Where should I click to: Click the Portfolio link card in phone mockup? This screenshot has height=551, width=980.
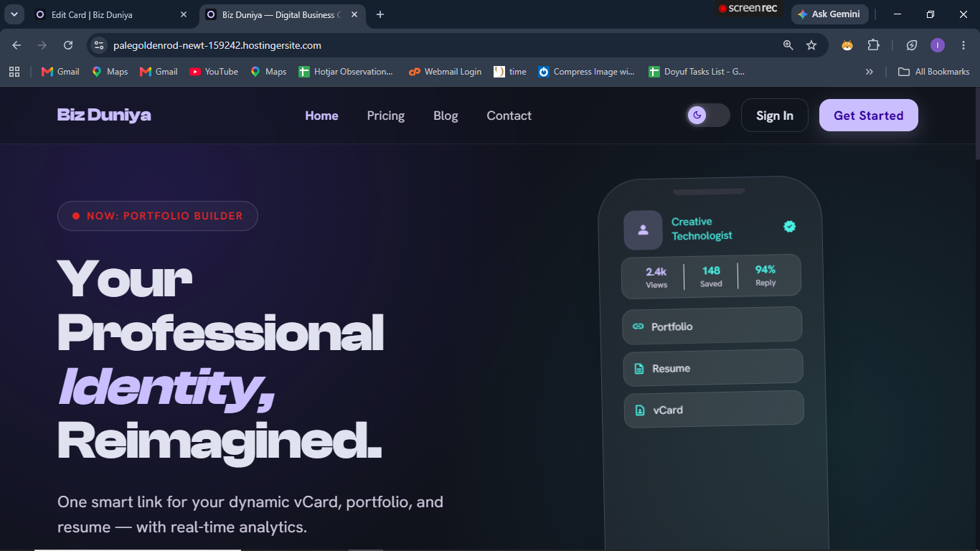pos(712,326)
